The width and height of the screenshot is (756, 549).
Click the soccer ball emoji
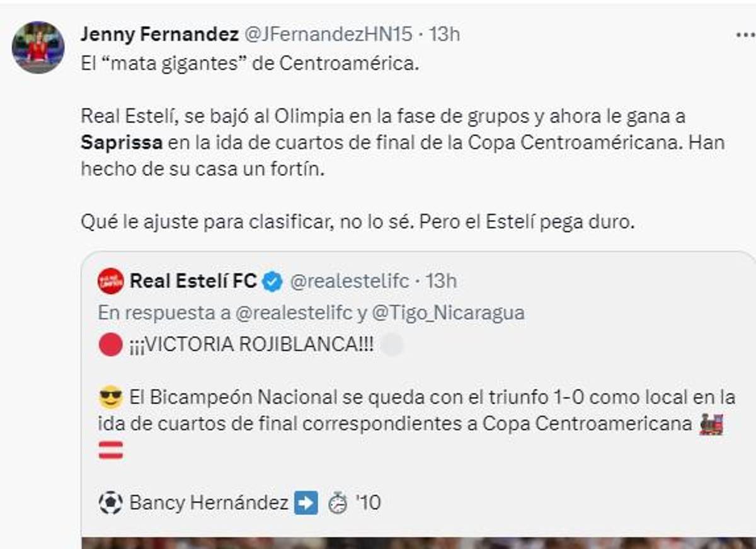pos(110,503)
